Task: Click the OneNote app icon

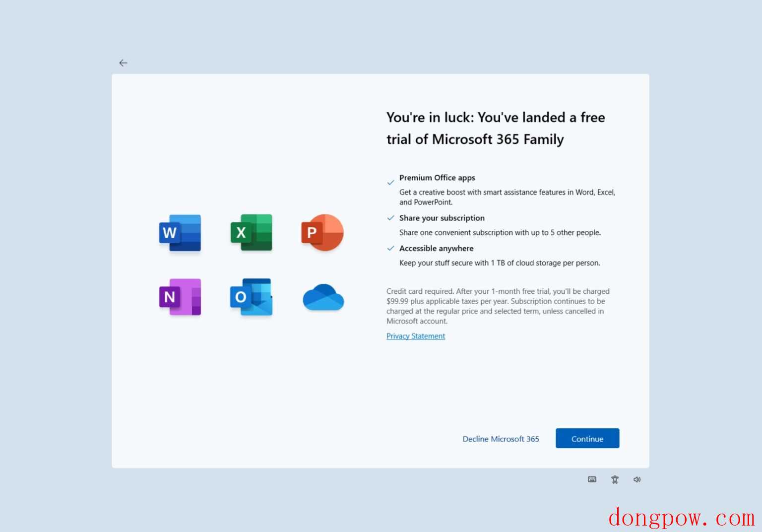Action: [180, 297]
